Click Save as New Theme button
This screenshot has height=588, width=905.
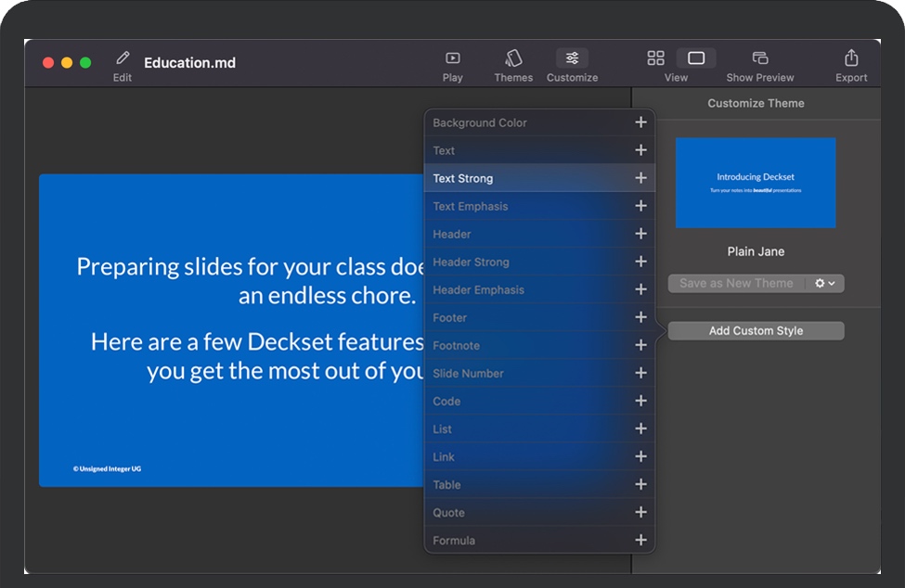coord(736,283)
